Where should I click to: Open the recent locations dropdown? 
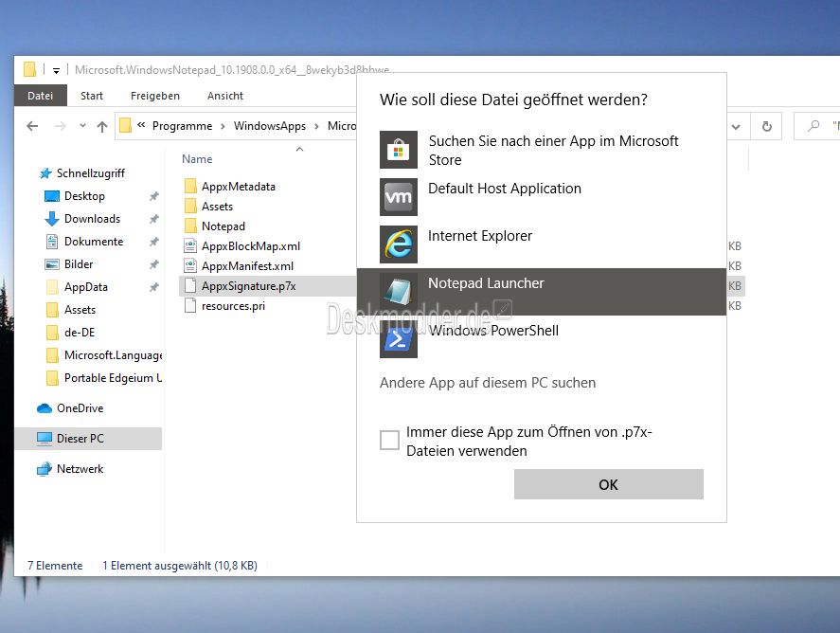coord(82,126)
